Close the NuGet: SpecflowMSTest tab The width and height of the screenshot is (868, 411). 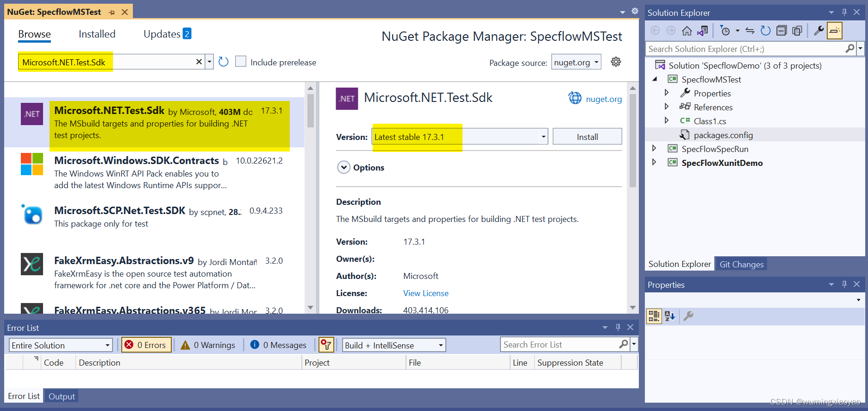tap(125, 12)
